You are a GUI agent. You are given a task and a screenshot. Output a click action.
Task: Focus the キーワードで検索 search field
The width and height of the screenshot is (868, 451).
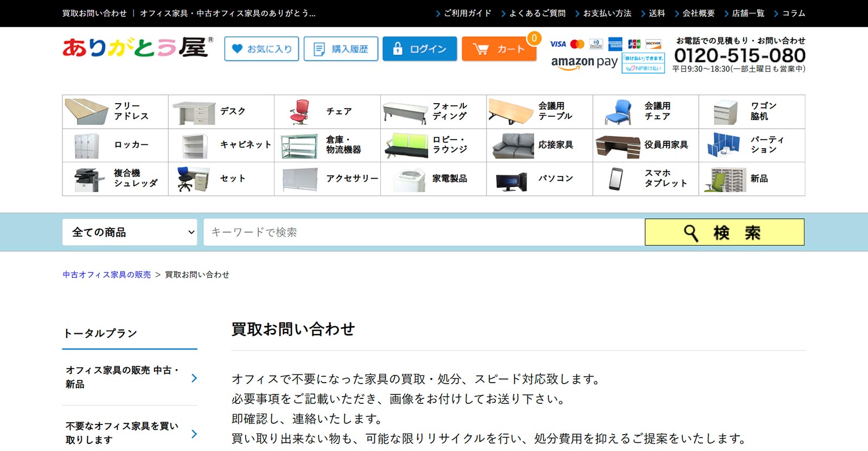coord(424,232)
